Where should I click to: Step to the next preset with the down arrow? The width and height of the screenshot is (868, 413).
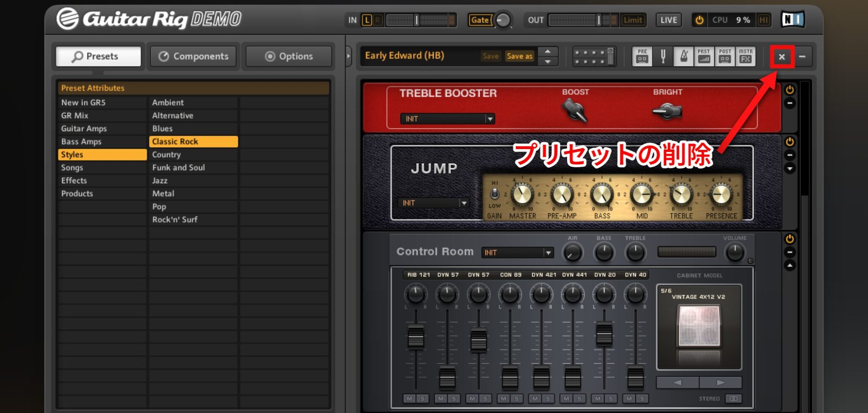tap(548, 61)
